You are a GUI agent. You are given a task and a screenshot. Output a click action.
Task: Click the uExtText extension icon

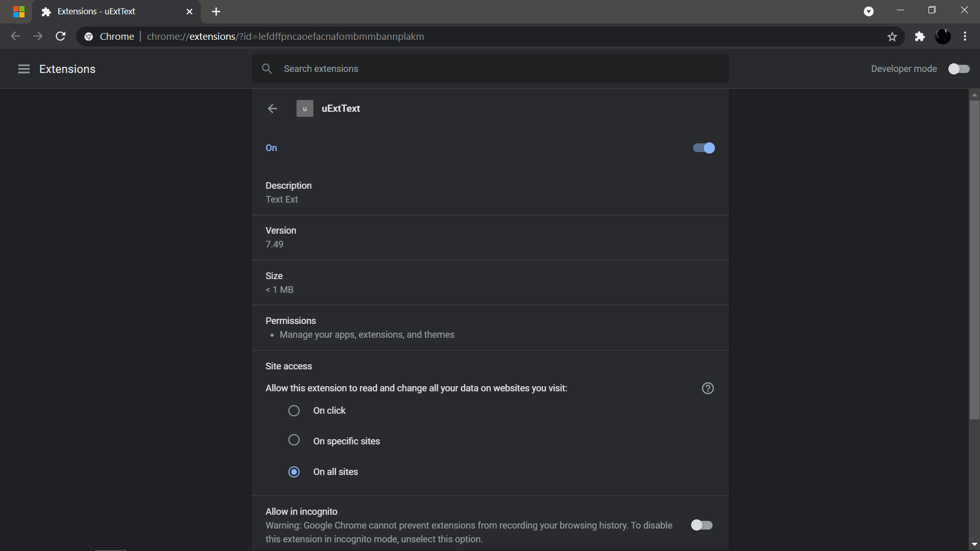coord(305,109)
